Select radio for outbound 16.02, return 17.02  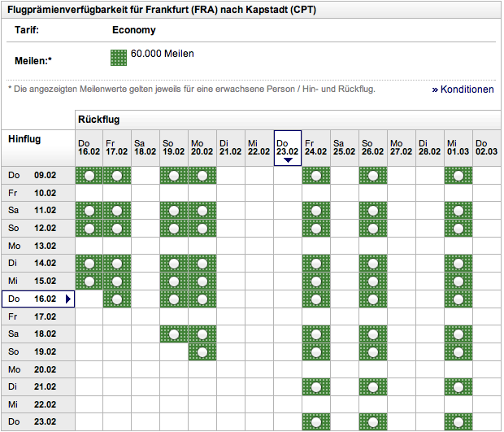click(x=117, y=299)
